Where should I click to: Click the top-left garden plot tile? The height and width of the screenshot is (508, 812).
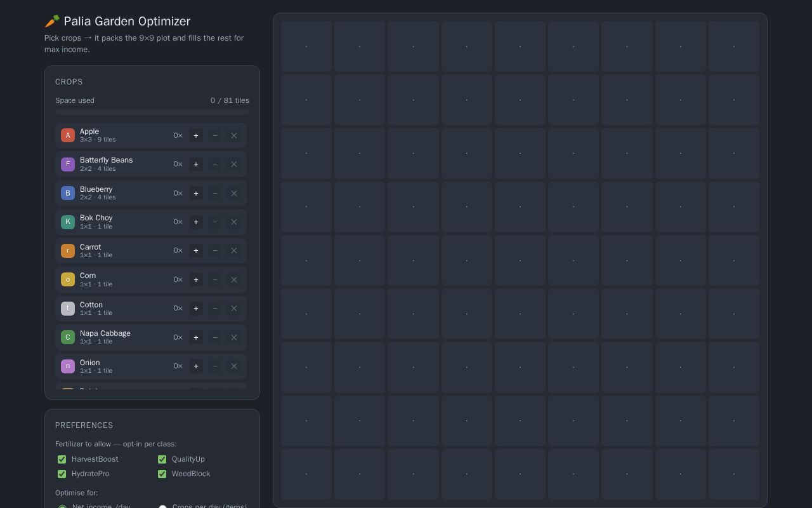(x=306, y=46)
